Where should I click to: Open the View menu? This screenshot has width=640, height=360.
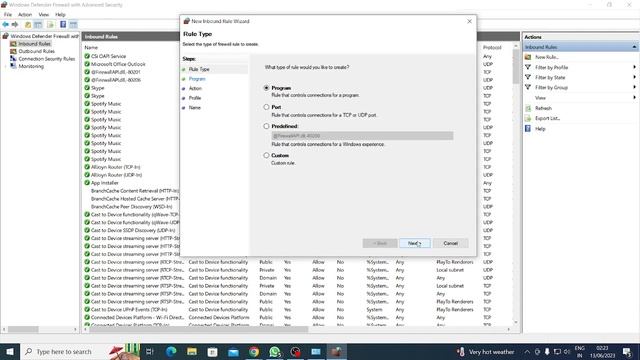(44, 14)
